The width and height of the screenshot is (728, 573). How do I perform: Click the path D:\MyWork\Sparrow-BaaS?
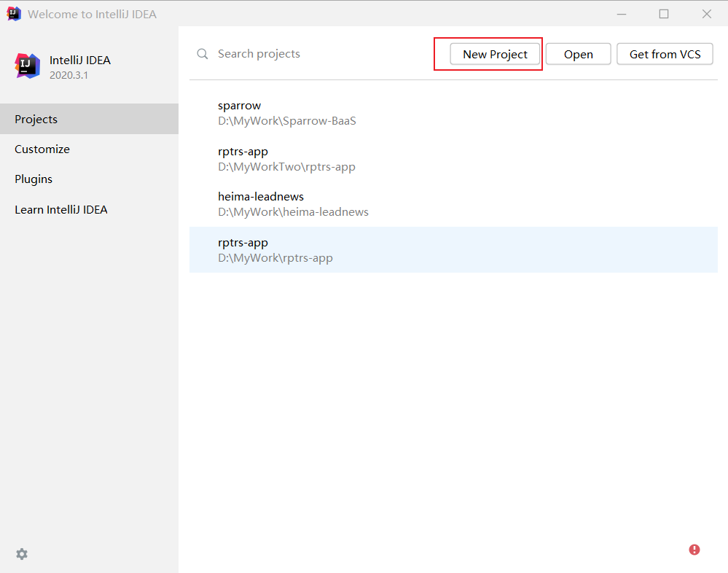coord(287,121)
